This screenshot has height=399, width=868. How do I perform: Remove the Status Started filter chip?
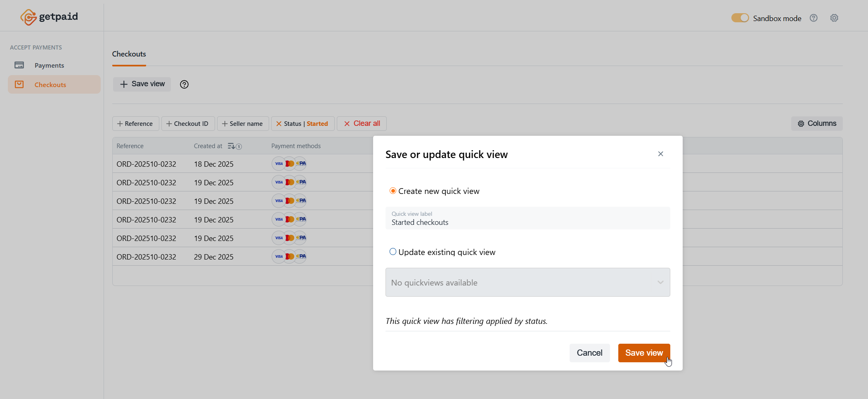(279, 124)
